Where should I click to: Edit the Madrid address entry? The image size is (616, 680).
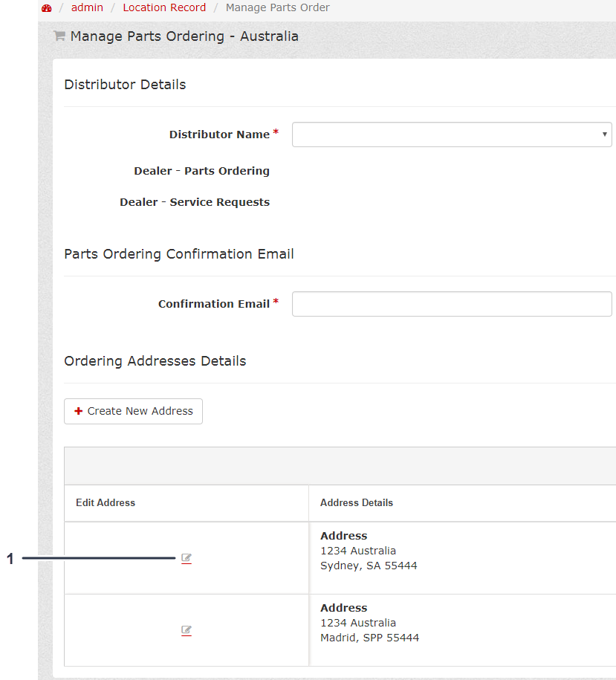(187, 630)
